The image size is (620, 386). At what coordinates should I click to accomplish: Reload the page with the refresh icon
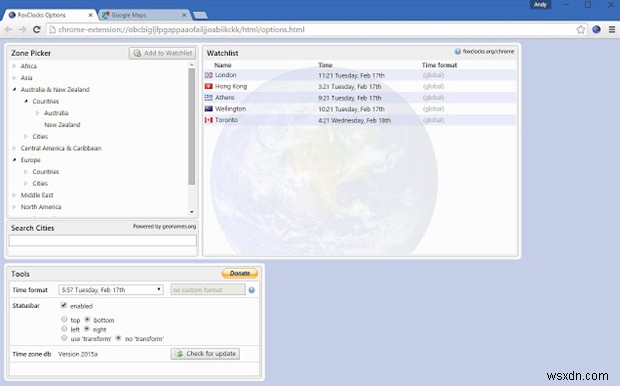point(37,30)
